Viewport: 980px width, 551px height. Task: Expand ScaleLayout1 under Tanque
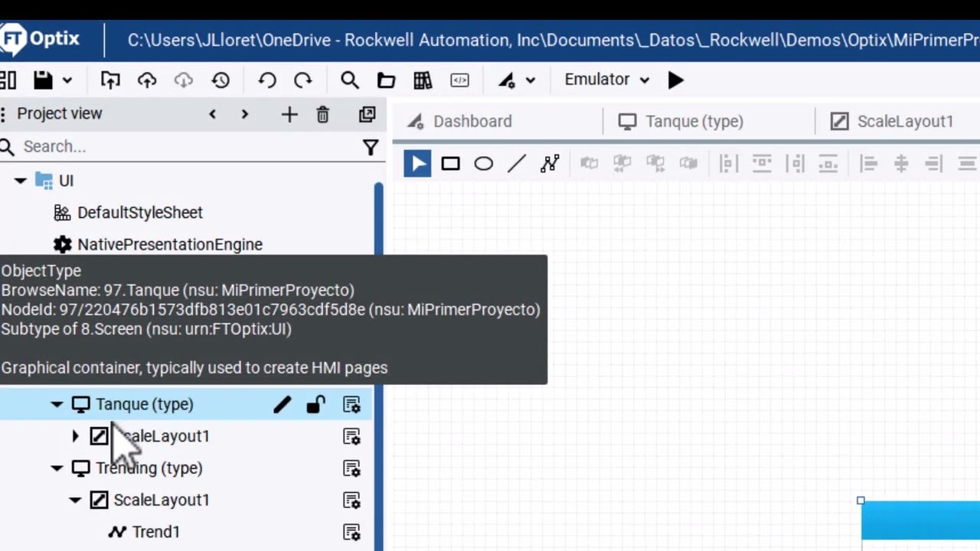pyautogui.click(x=75, y=436)
